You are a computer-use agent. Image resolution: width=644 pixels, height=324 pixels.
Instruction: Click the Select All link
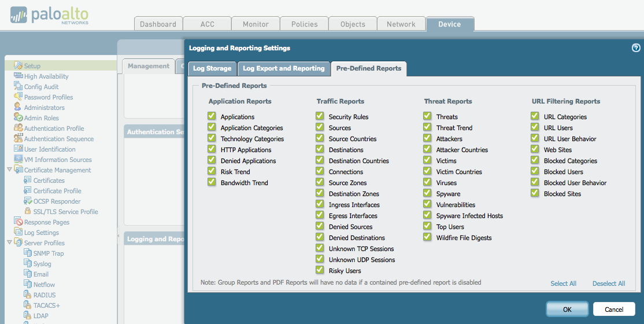pyautogui.click(x=564, y=283)
